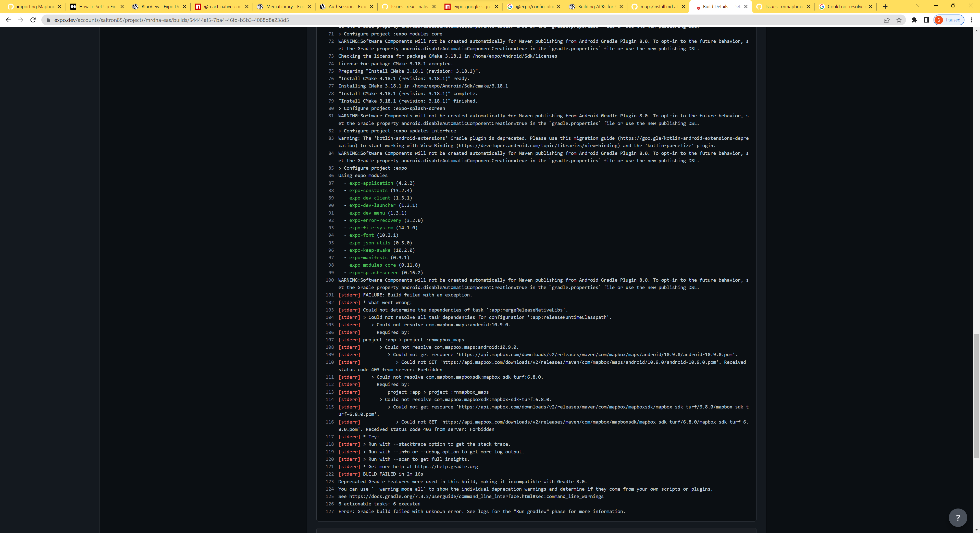Viewport: 980px width, 533px height.
Task: Open the browser extensions puzzle icon
Action: click(915, 20)
